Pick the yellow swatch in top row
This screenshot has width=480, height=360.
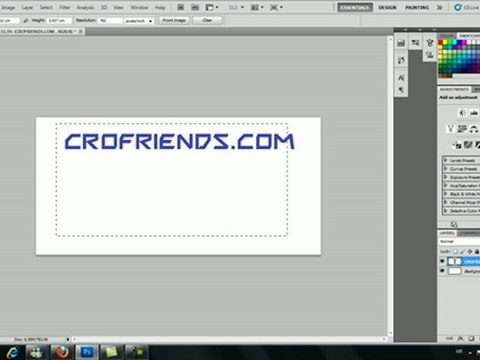click(445, 43)
